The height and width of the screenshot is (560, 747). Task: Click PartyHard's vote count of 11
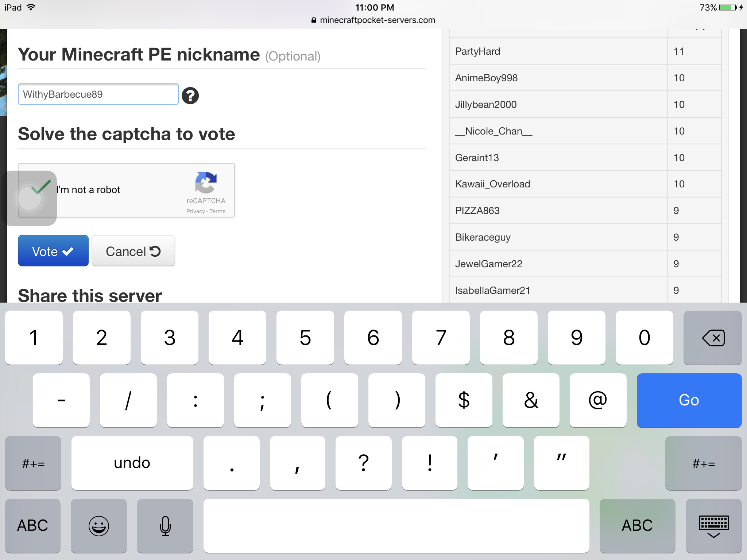pyautogui.click(x=678, y=51)
